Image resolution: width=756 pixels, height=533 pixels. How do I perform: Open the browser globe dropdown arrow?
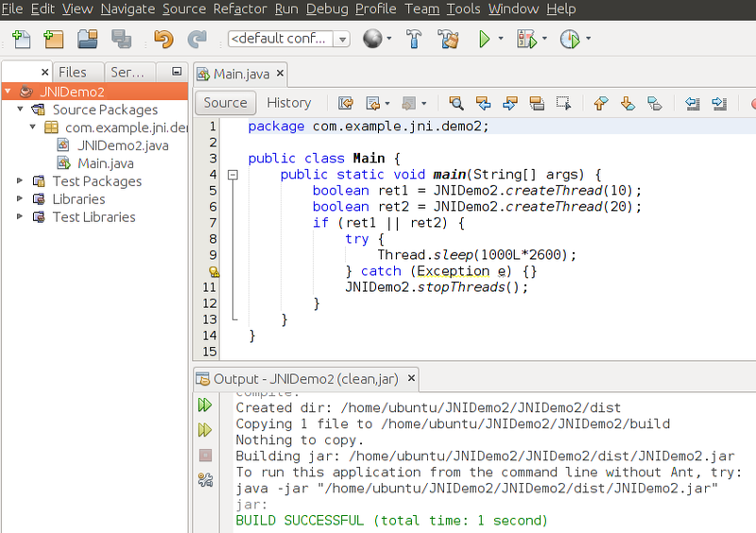pos(388,39)
